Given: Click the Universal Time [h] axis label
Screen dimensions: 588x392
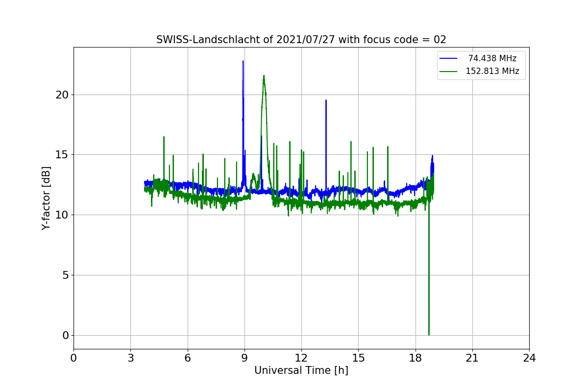Looking at the screenshot, I should coord(301,370).
